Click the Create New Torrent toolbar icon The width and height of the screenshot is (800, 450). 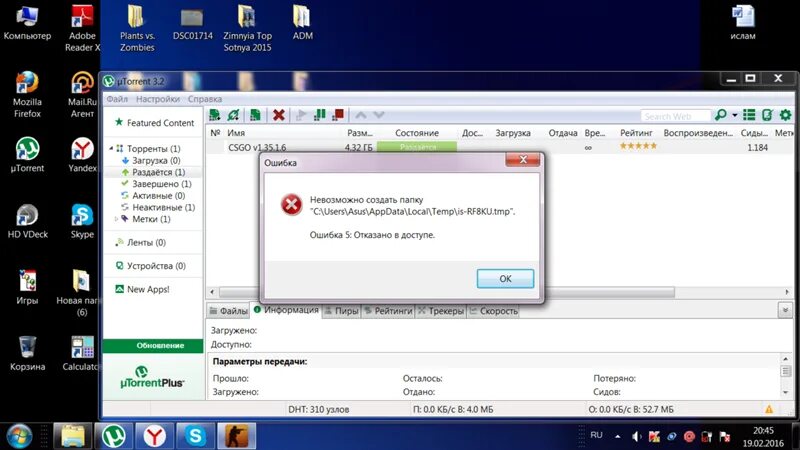[255, 115]
